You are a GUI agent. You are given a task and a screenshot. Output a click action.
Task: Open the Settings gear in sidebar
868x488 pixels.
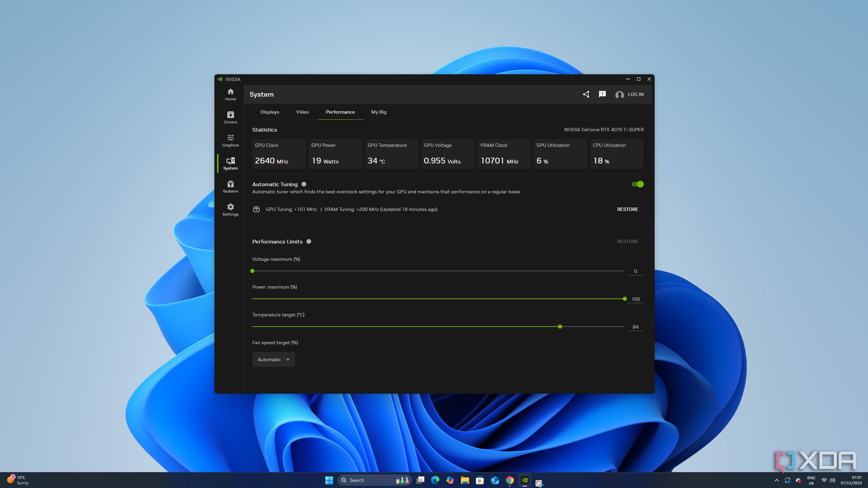pyautogui.click(x=230, y=210)
